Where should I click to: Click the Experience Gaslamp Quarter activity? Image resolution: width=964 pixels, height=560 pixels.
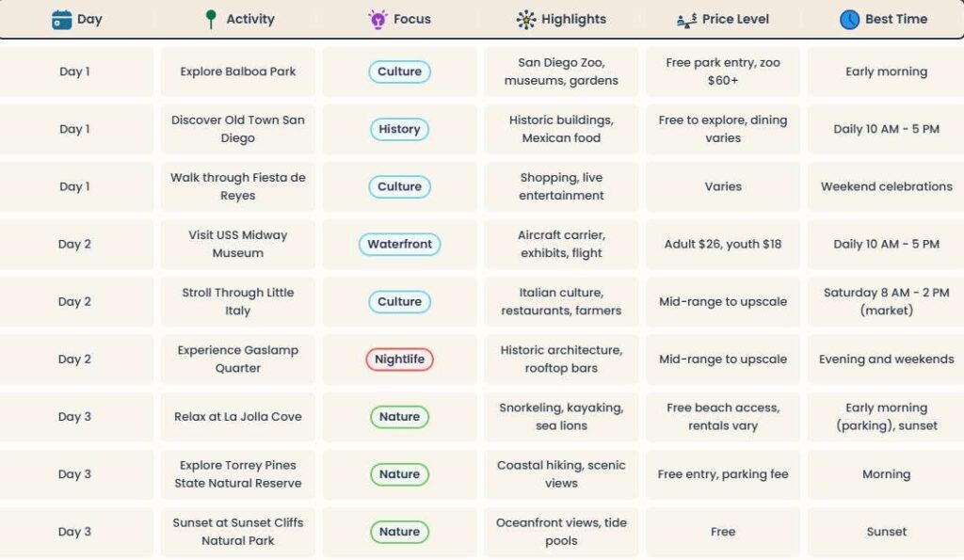238,360
